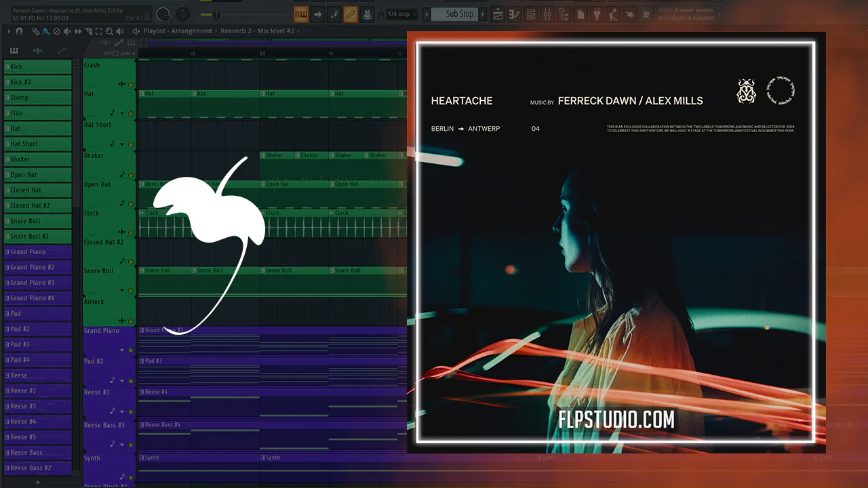
Task: Select the Kick pattern in picker
Action: 38,66
